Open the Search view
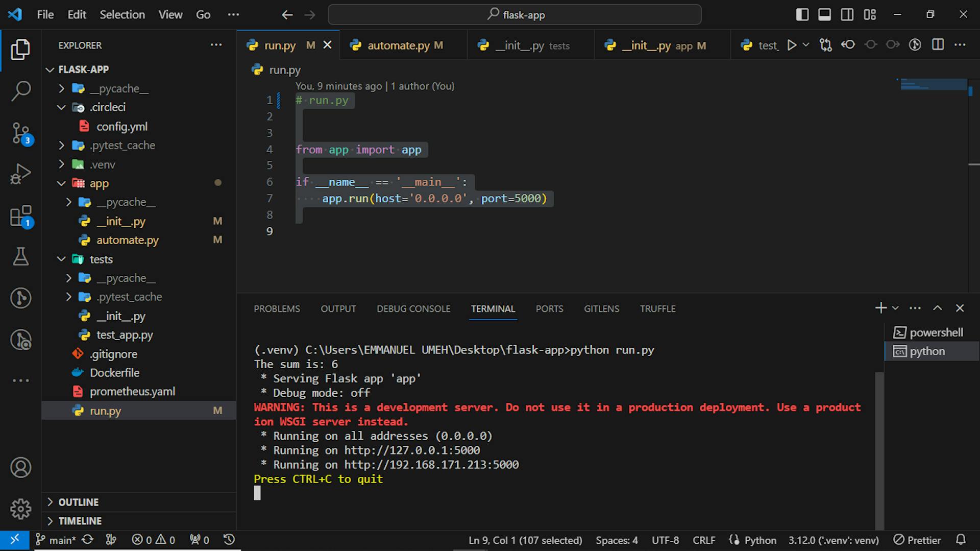The image size is (980, 551). pyautogui.click(x=20, y=91)
